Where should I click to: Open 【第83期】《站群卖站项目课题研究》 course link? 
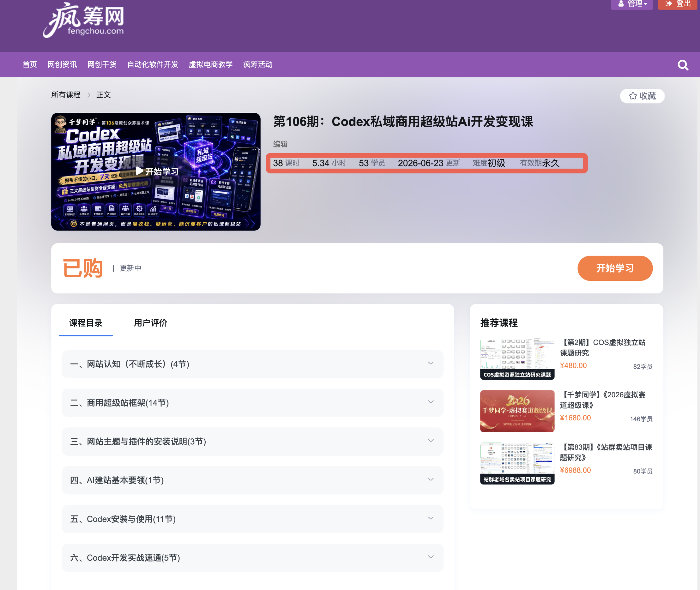point(606,452)
